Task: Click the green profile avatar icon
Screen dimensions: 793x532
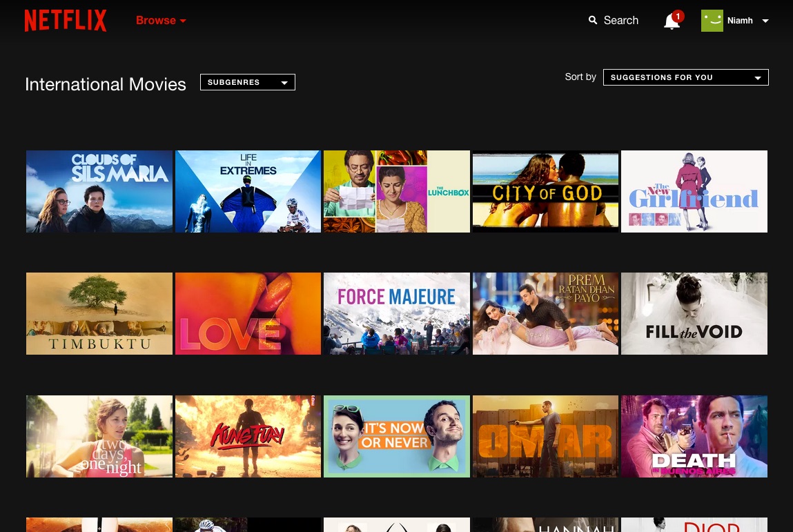Action: click(x=712, y=21)
